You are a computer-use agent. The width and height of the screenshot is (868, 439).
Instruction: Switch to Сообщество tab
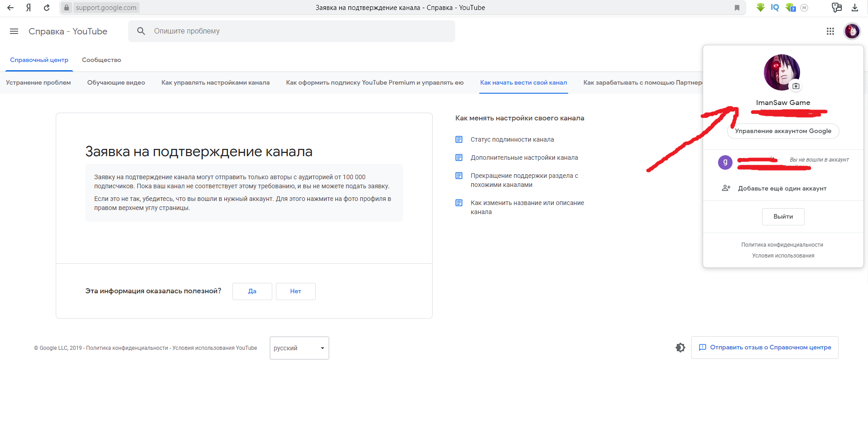pyautogui.click(x=101, y=60)
